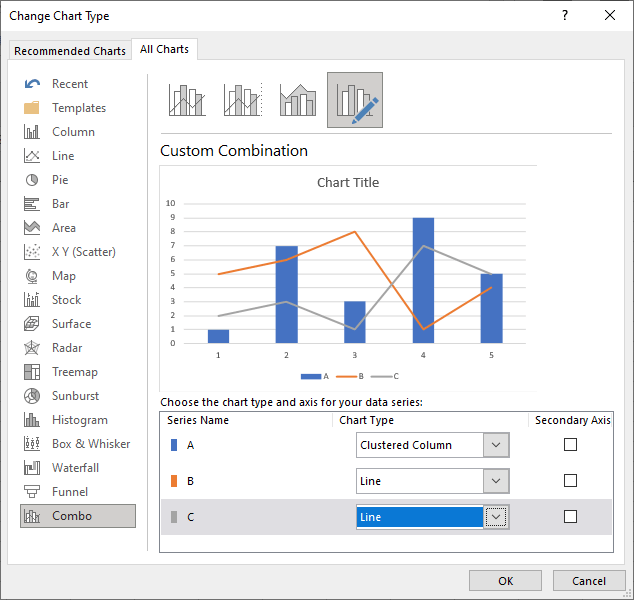Viewport: 634px width, 600px height.
Task: Click legend entry C in preview
Action: 385,376
